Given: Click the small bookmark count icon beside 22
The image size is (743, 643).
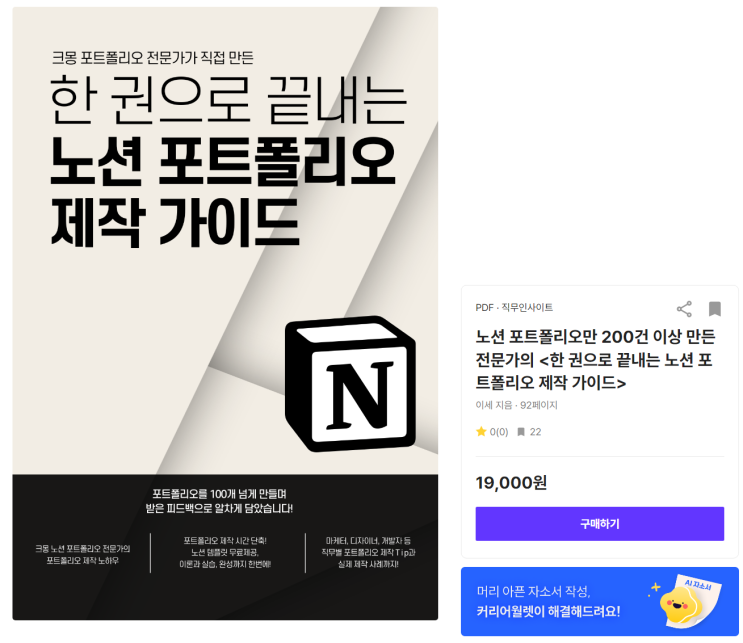Looking at the screenshot, I should coord(521,432).
